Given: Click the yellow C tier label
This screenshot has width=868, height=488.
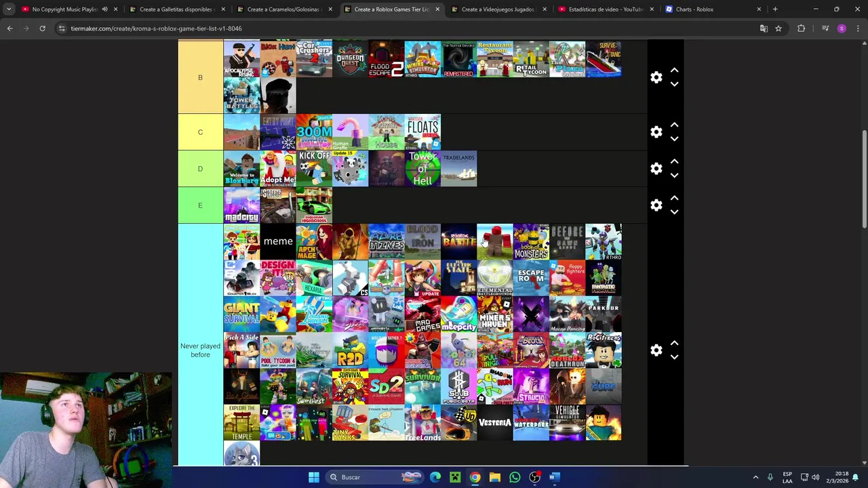Looking at the screenshot, I should tap(200, 132).
